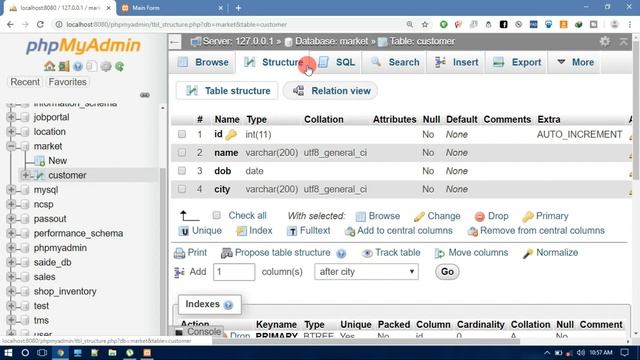Open Recent list in sidebar
This screenshot has height=360, width=640.
pos(25,82)
